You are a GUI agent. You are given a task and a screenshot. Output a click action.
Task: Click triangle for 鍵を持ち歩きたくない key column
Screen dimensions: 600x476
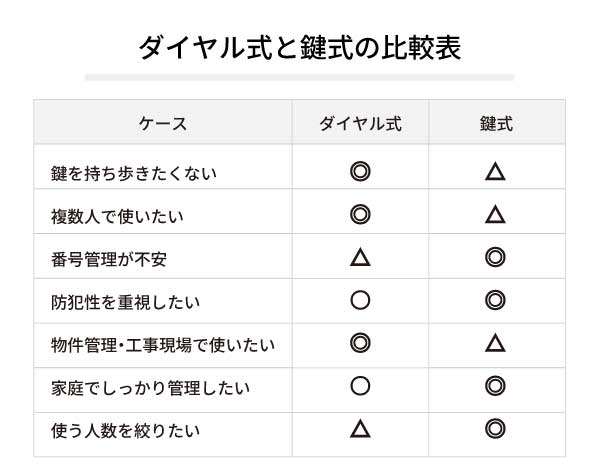pyautogui.click(x=495, y=172)
